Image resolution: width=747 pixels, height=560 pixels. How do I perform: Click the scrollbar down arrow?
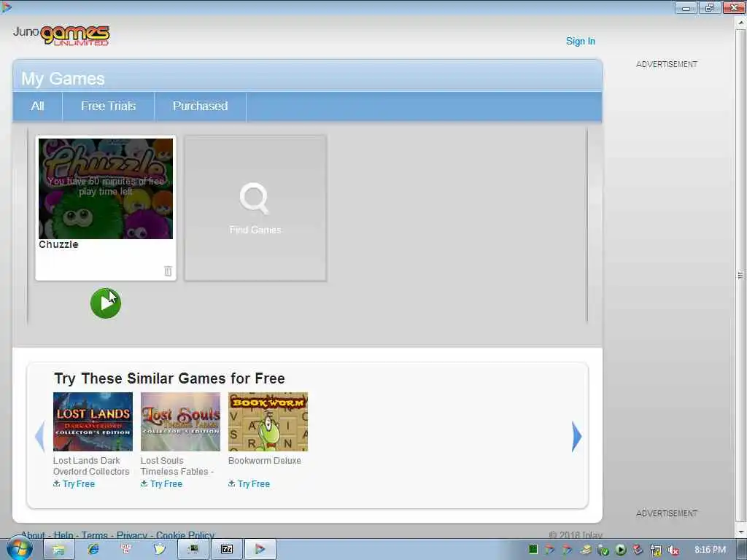click(741, 532)
